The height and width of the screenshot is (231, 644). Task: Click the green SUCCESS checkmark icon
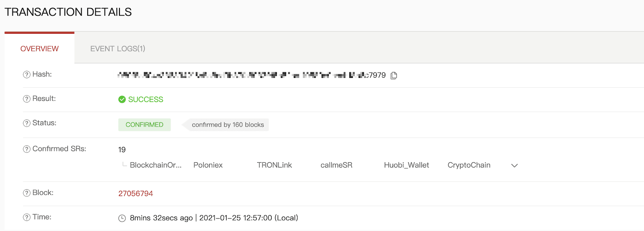tap(122, 99)
